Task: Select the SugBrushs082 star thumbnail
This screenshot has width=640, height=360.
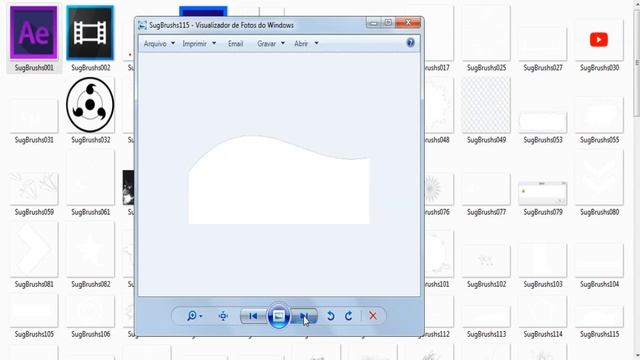Action: coord(90,249)
